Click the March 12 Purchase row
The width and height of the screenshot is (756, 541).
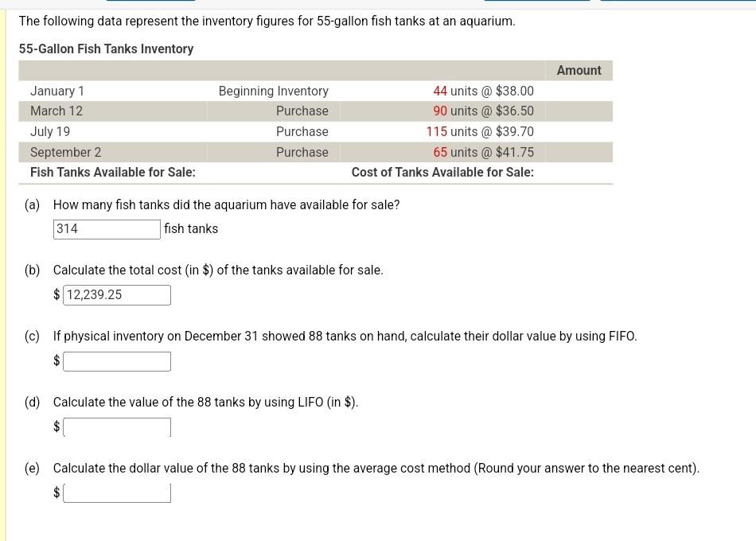click(x=315, y=111)
